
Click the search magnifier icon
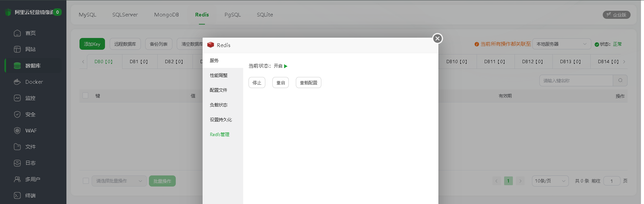click(x=620, y=80)
